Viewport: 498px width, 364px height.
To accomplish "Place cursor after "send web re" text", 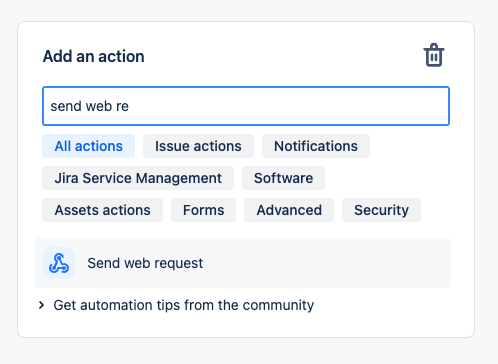I will tap(130, 106).
